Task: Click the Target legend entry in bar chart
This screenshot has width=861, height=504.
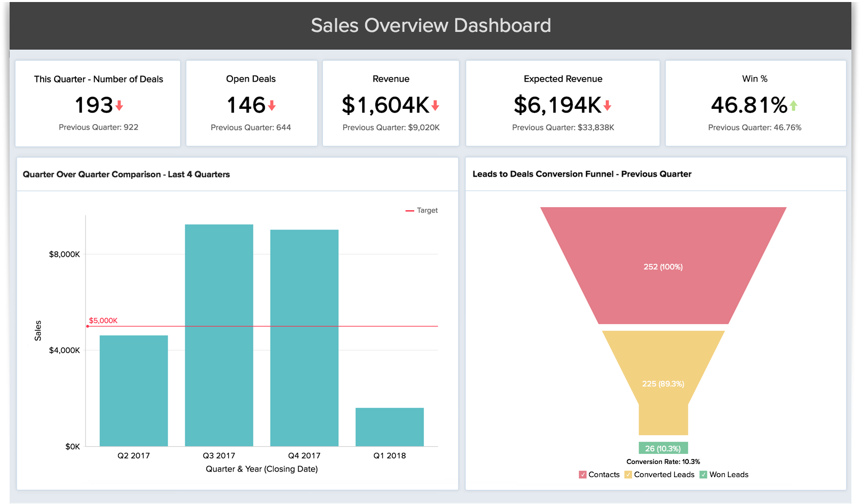Action: [421, 210]
